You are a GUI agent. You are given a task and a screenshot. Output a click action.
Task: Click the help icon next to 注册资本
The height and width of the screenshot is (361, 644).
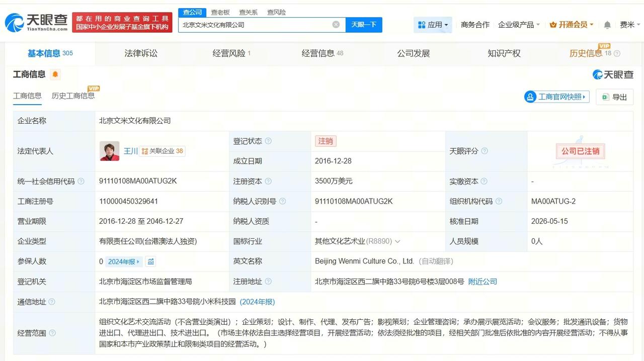pyautogui.click(x=268, y=181)
